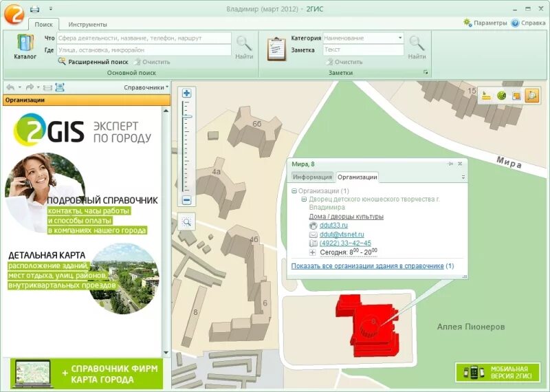
Task: Click the map zoom slider handle
Action: [x=187, y=116]
